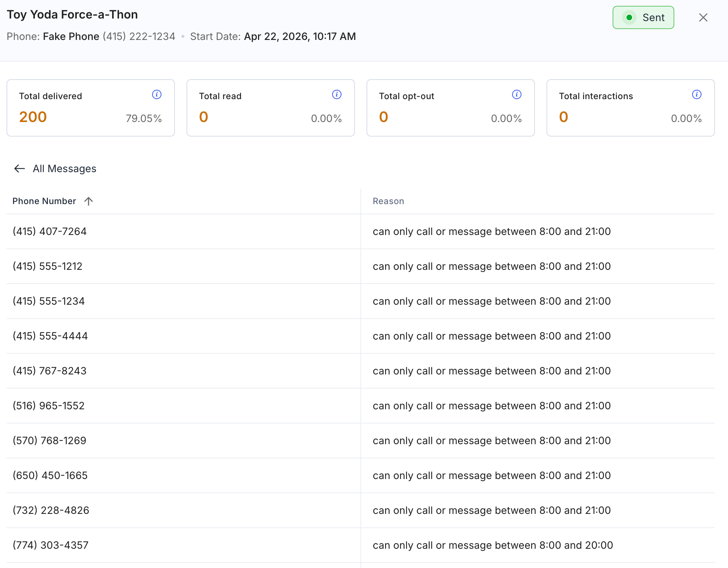Click the reason for (415) 407-7264
The width and height of the screenshot is (728, 568).
pos(492,231)
